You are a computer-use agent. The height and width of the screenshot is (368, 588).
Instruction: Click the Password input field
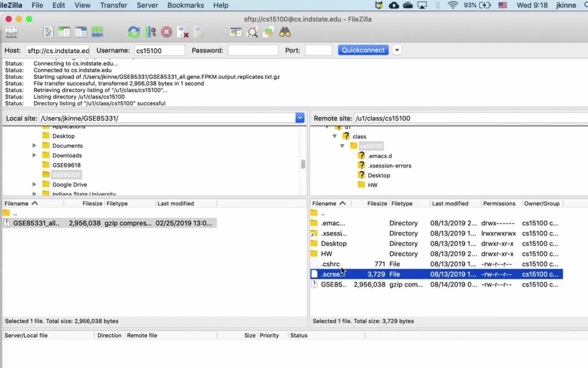(253, 50)
